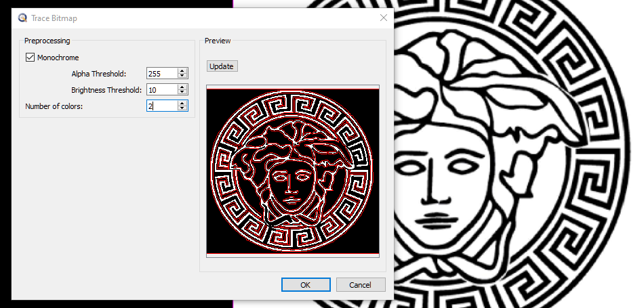
Task: Increase Alpha Threshold with up arrow
Action: pyautogui.click(x=182, y=70)
